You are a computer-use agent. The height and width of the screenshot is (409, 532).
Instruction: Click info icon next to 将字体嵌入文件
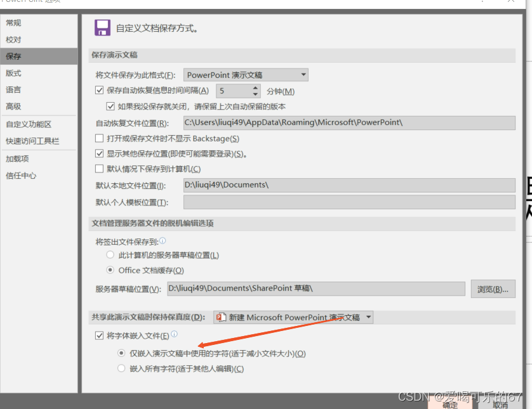[x=174, y=334]
